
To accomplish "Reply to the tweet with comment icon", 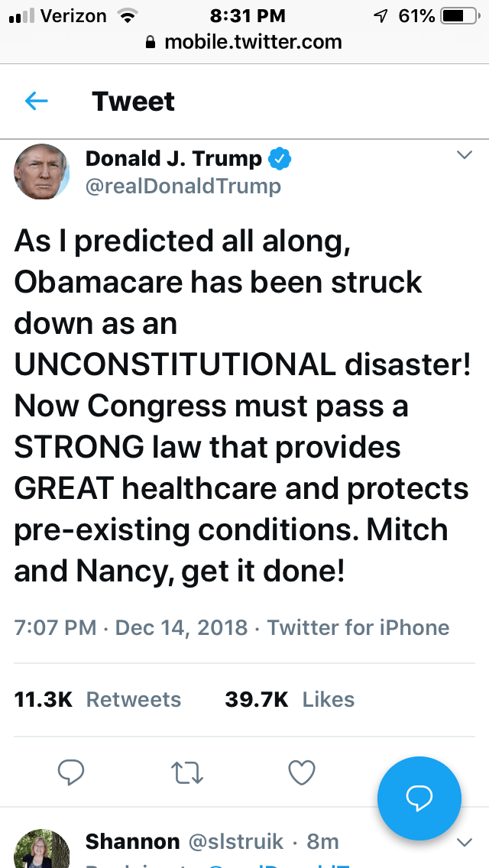I will 71,772.
